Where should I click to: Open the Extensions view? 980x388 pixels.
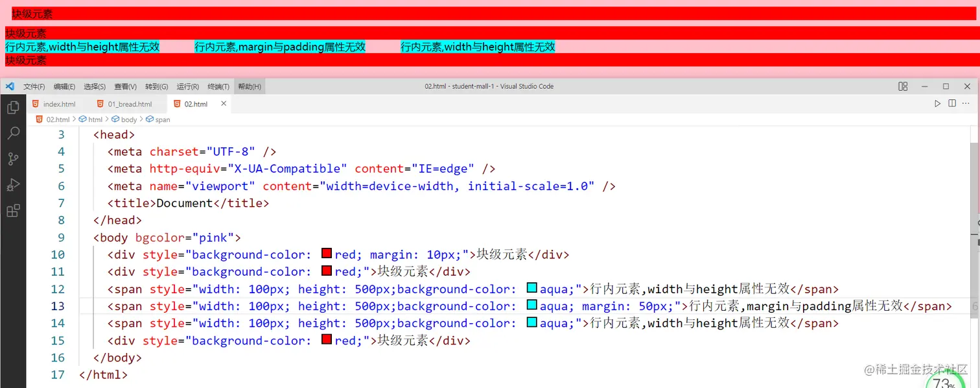coord(13,211)
